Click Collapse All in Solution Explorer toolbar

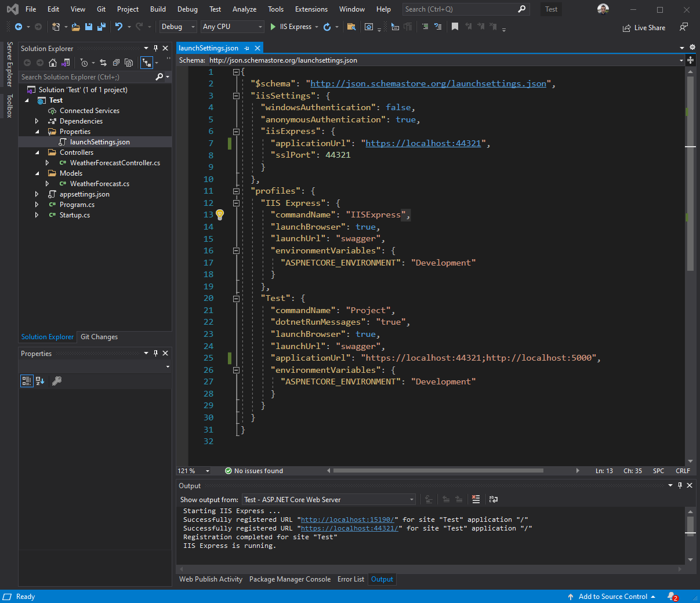tap(116, 63)
